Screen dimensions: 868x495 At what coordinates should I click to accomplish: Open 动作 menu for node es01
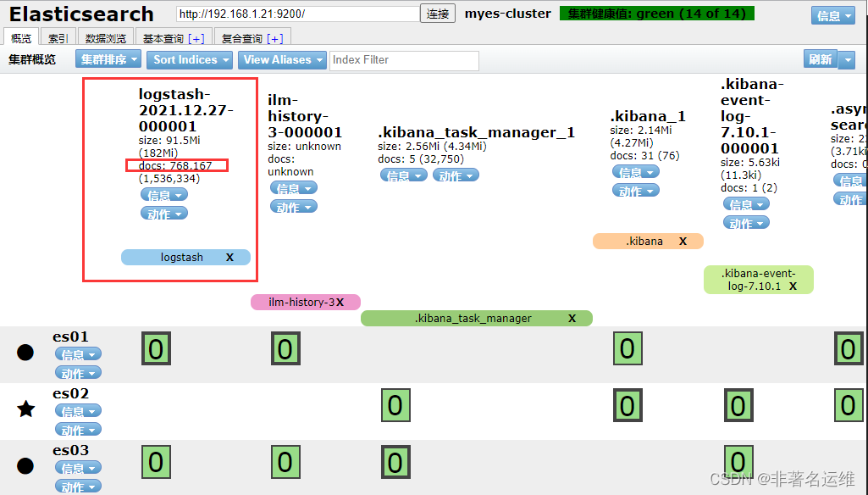(x=78, y=373)
